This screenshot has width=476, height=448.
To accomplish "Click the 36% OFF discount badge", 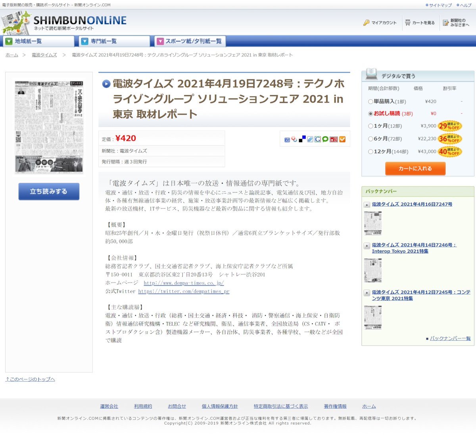I will [450, 139].
